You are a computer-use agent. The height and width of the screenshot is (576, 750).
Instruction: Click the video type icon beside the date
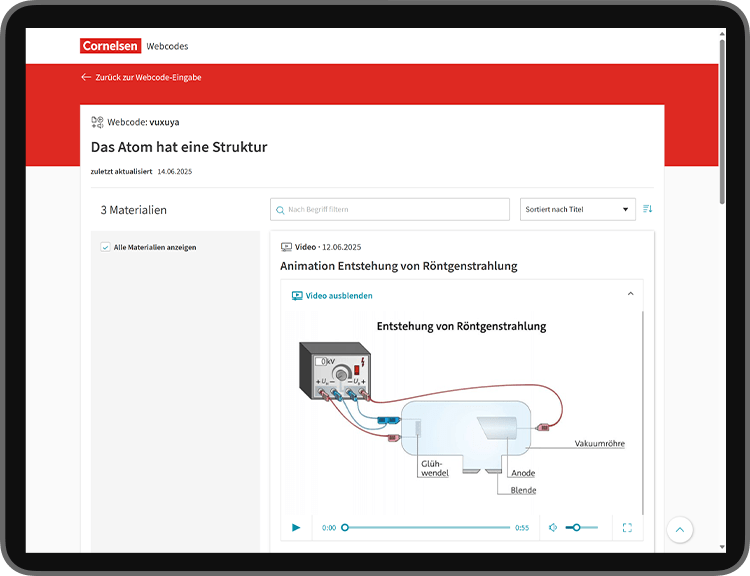[286, 247]
